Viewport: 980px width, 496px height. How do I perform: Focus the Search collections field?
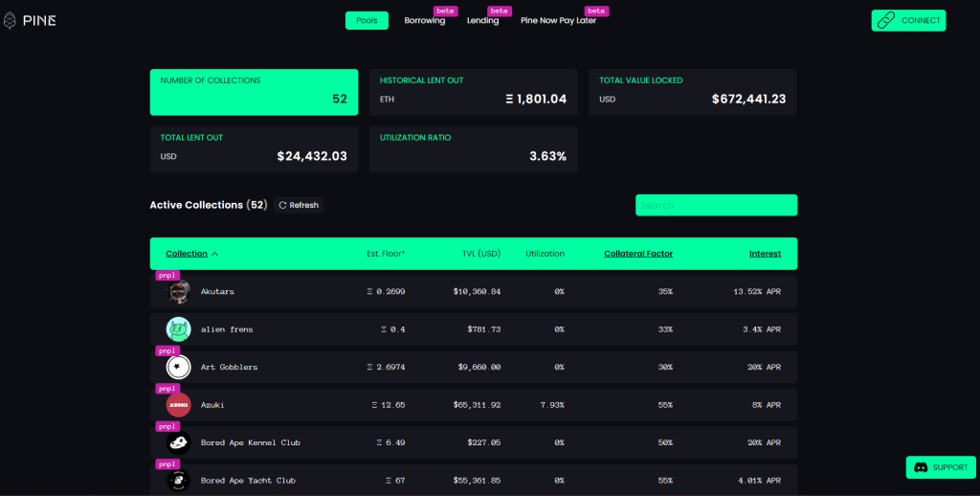(716, 205)
